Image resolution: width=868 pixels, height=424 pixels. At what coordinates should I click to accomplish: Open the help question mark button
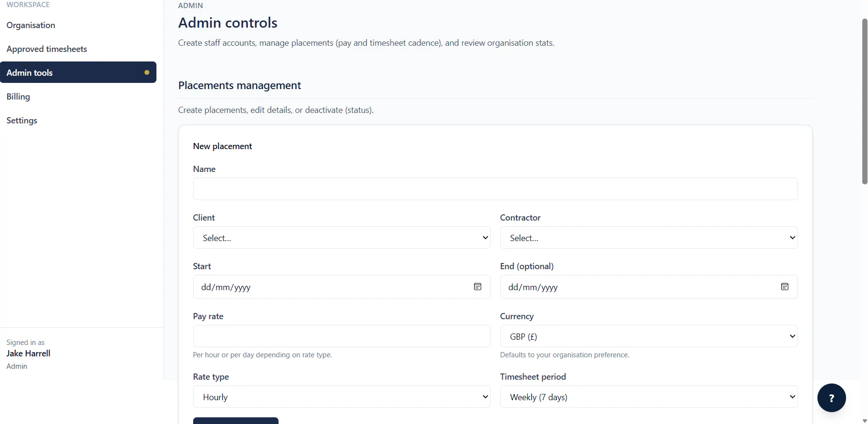pyautogui.click(x=831, y=398)
